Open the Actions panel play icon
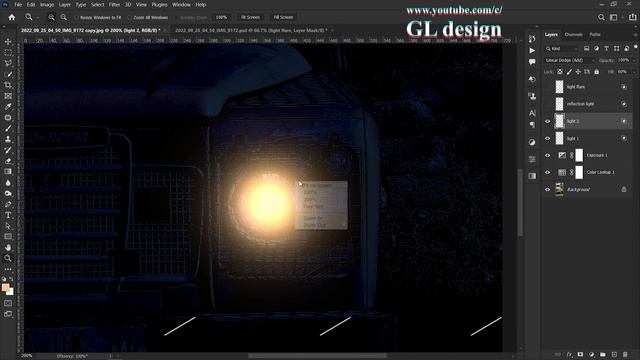640x360 pixels. point(532,51)
